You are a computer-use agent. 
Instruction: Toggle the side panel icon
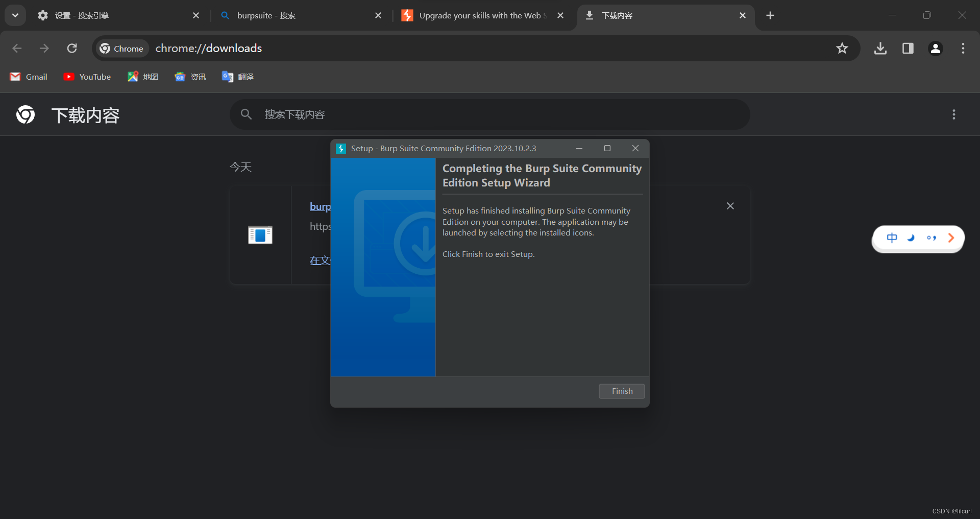(908, 49)
